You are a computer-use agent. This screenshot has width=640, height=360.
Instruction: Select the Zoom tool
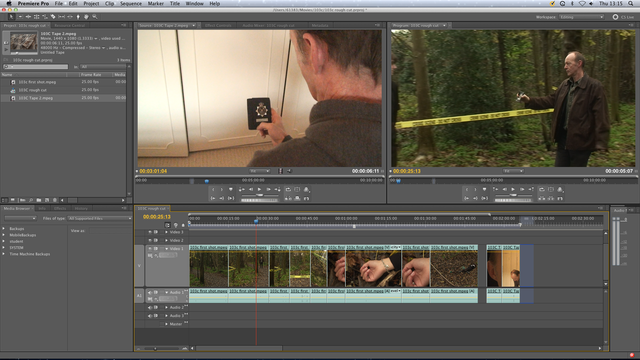coord(95,17)
